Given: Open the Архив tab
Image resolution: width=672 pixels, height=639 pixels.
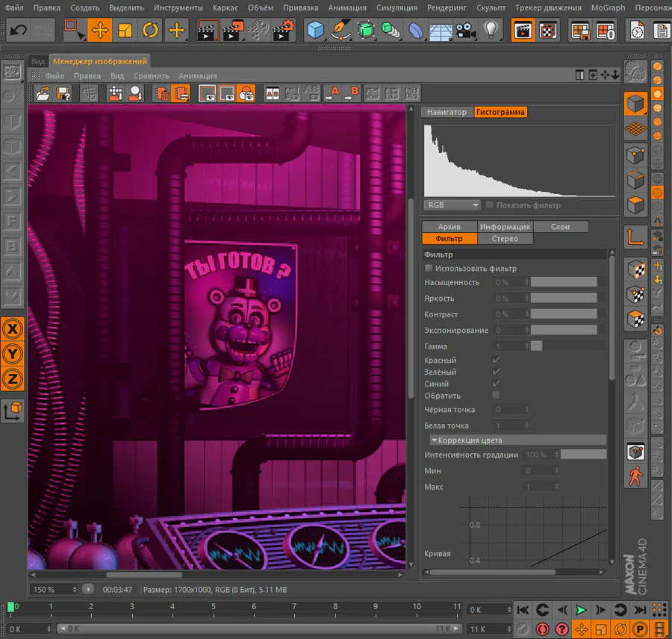Looking at the screenshot, I should pyautogui.click(x=449, y=227).
